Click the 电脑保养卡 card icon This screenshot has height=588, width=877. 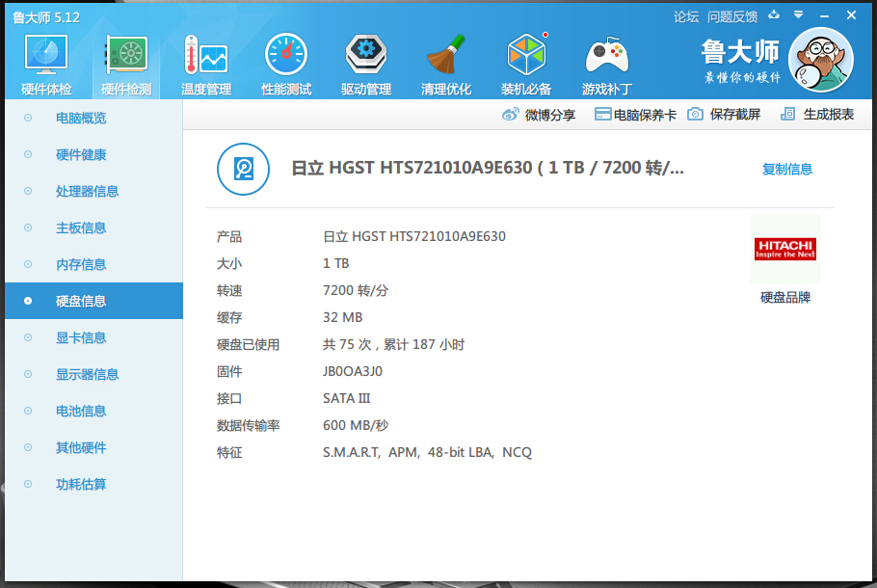[x=602, y=114]
